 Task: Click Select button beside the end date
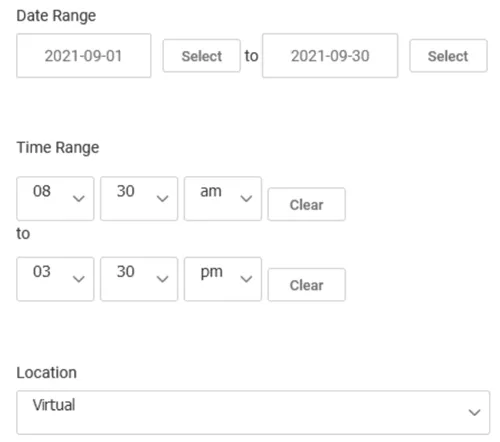tap(448, 56)
